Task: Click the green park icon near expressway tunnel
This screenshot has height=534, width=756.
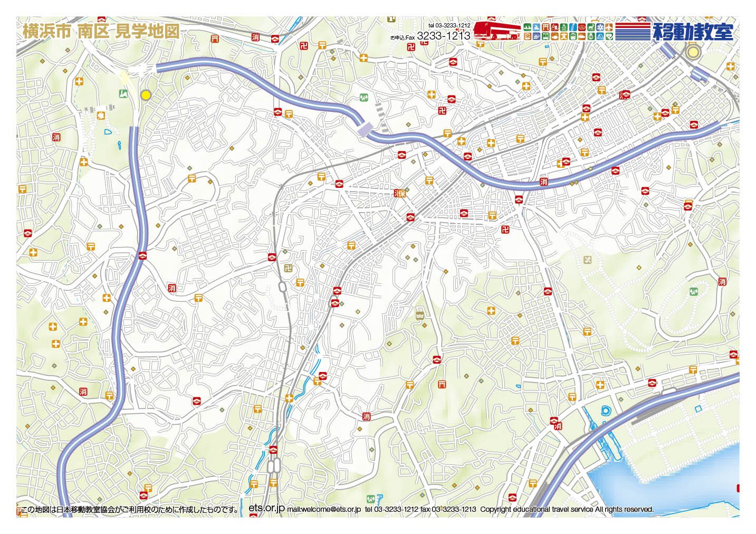Action: tap(364, 98)
